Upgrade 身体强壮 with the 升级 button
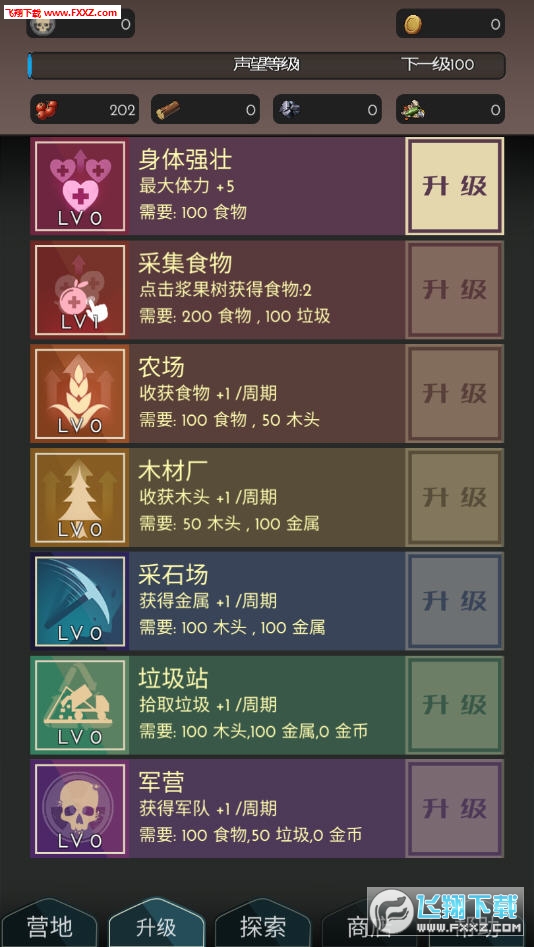Screen dimensions: 534x947 454,186
